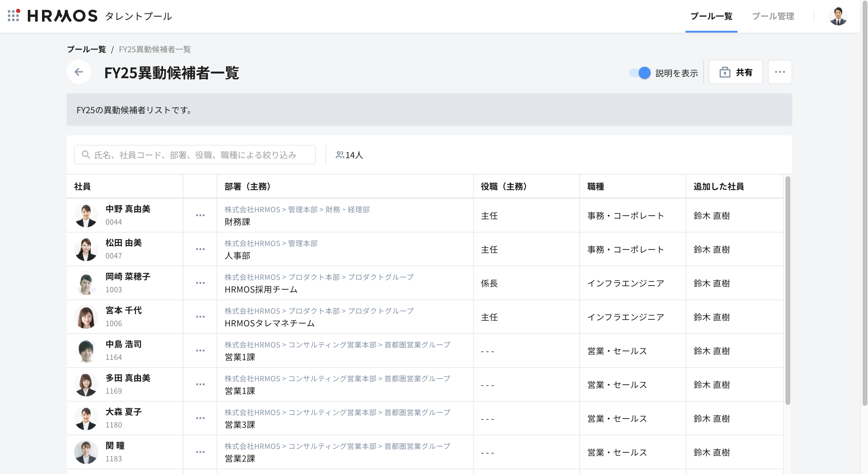Click the profile photo of 宮本 千代
The width and height of the screenshot is (868, 474).
click(x=86, y=317)
